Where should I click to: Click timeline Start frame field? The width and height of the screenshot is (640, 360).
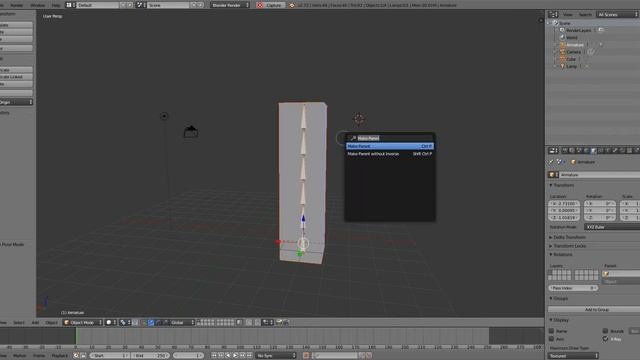[x=109, y=356]
